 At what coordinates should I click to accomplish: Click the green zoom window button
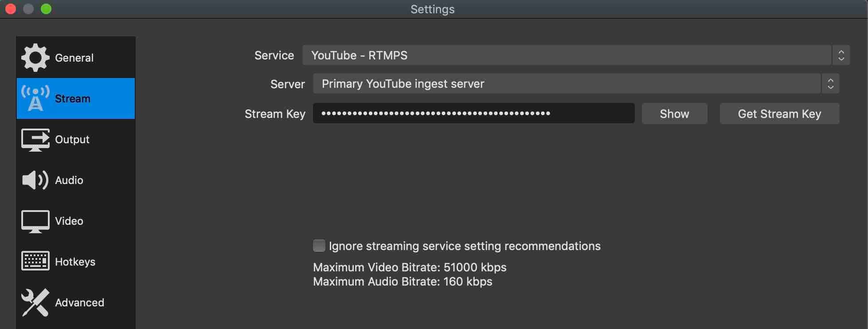point(46,8)
